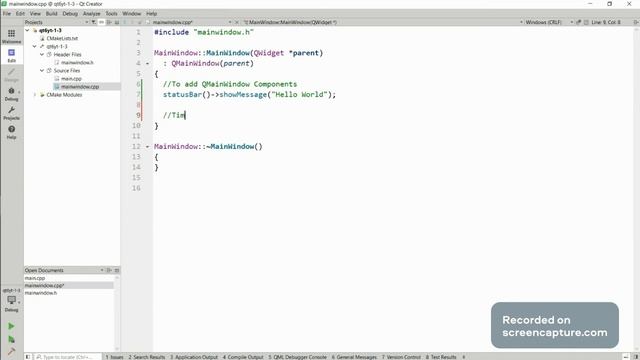Build the project with hammer icon
Image resolution: width=640 pixels, height=360 pixels.
click(x=11, y=351)
